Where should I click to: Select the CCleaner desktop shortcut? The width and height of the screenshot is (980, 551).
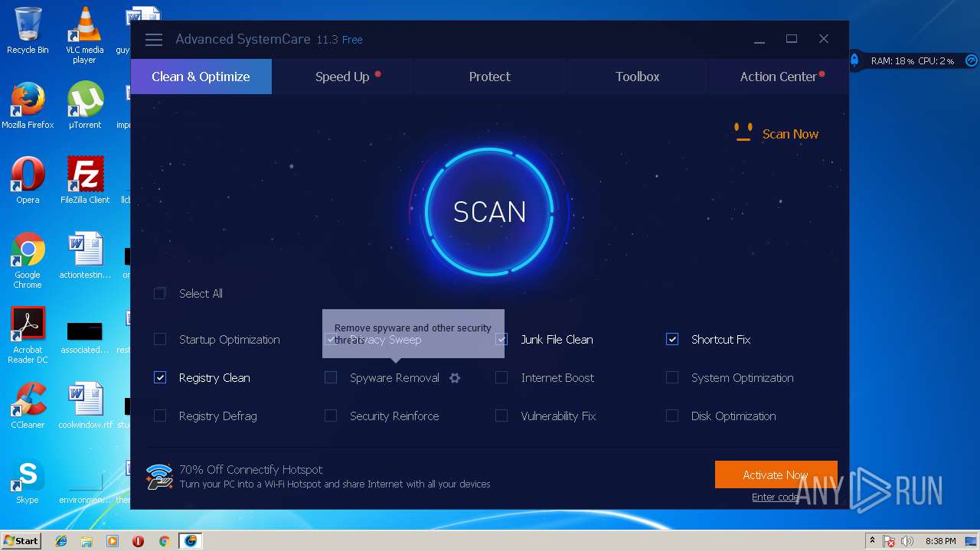click(x=28, y=406)
